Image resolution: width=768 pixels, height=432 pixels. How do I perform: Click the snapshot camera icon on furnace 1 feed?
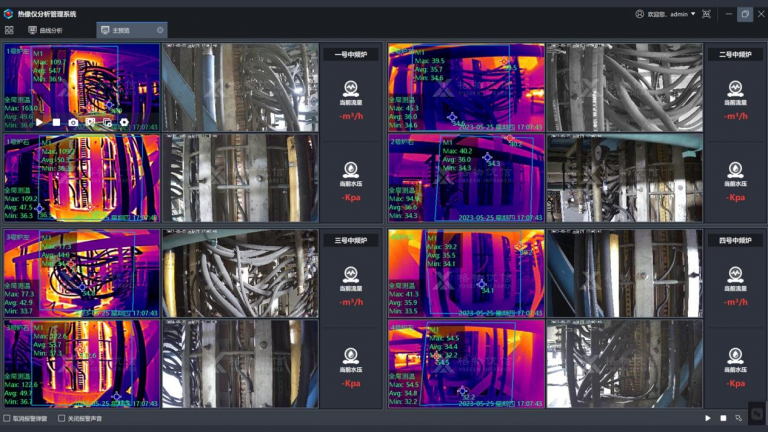pyautogui.click(x=73, y=122)
